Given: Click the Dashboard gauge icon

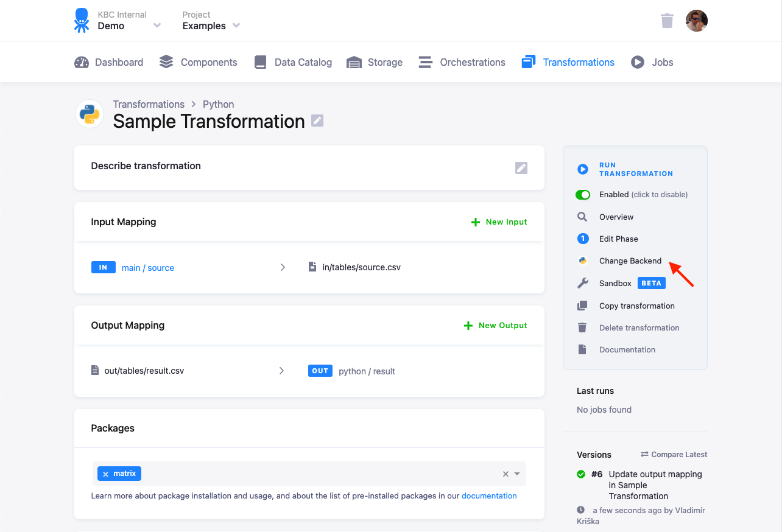Looking at the screenshot, I should point(82,62).
